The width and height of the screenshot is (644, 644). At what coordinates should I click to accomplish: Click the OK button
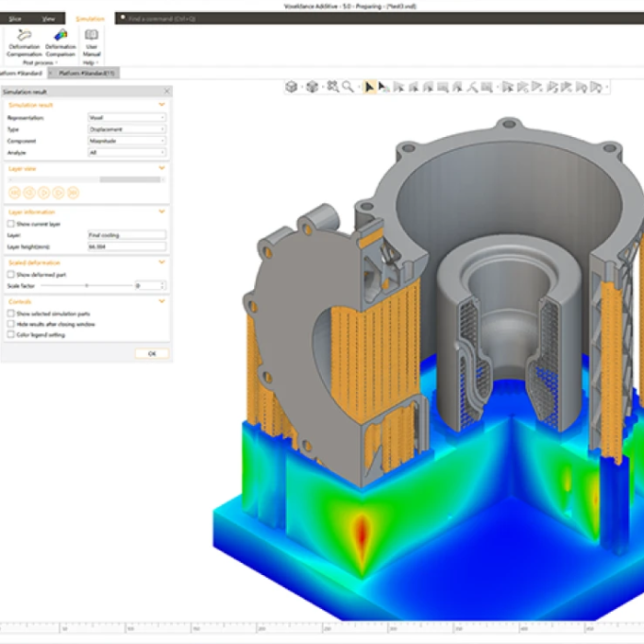click(x=151, y=353)
